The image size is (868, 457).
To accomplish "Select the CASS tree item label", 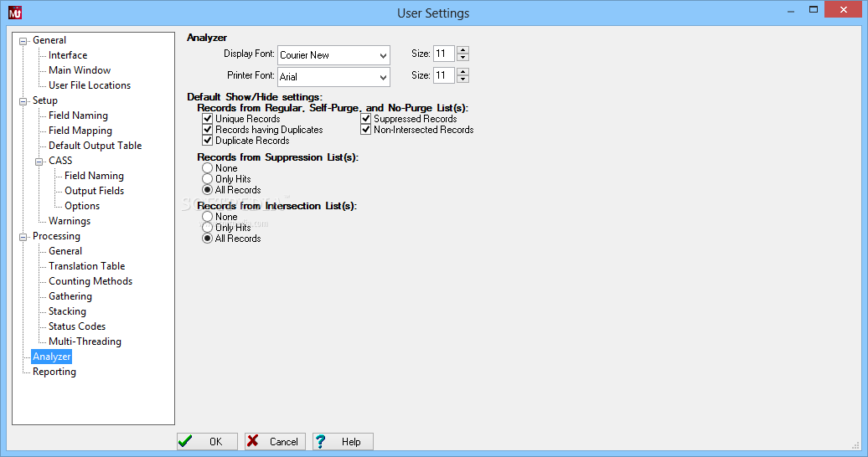I will pyautogui.click(x=60, y=161).
